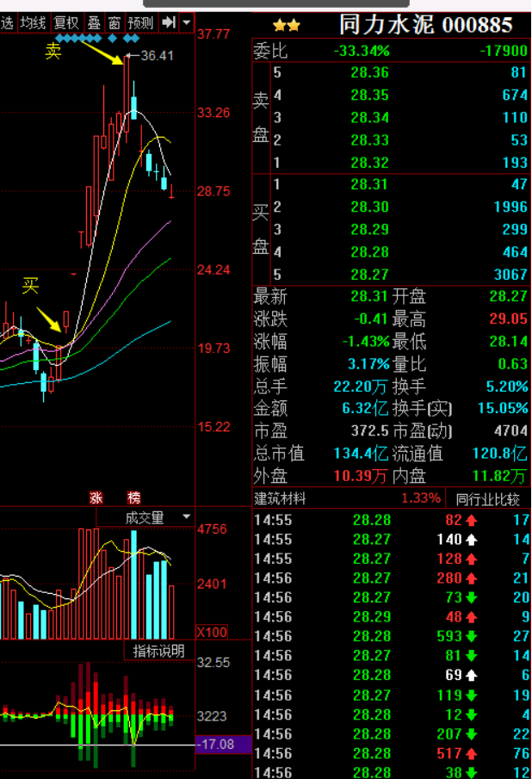Select buy level 2 price 28.30

(x=369, y=207)
